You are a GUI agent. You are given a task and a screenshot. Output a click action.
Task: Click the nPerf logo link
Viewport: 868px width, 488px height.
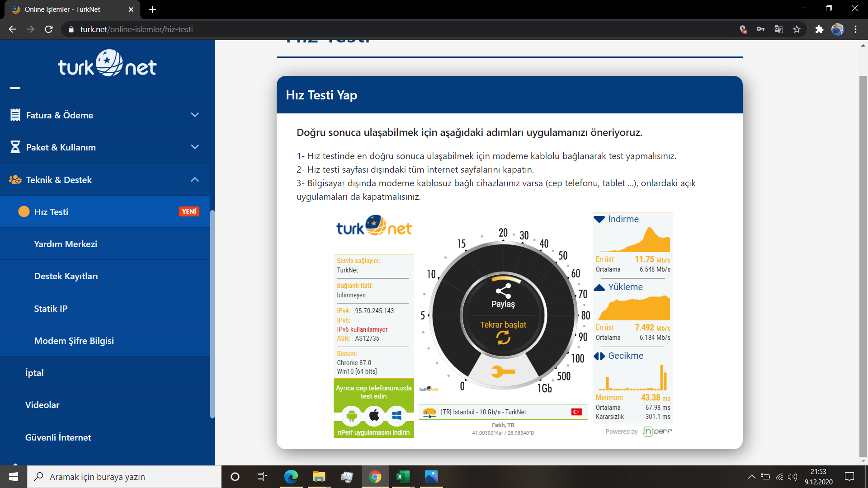[657, 432]
